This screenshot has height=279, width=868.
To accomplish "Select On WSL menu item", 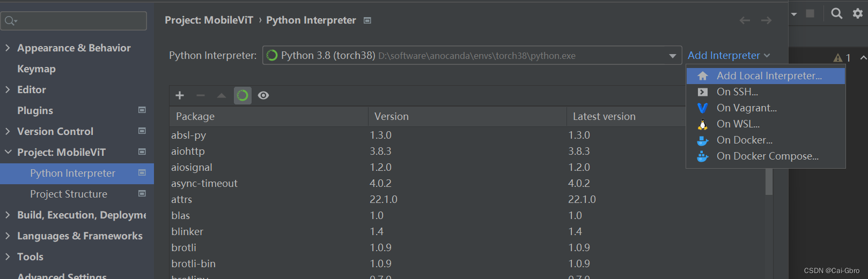I will [x=766, y=124].
